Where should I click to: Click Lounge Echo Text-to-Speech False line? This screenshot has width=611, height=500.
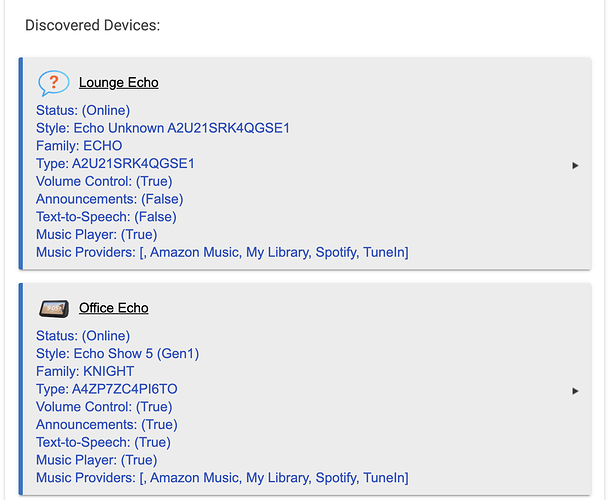tap(106, 217)
